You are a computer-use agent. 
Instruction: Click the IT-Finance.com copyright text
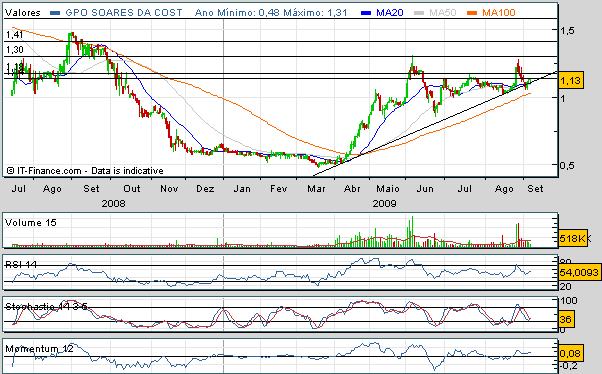(85, 170)
